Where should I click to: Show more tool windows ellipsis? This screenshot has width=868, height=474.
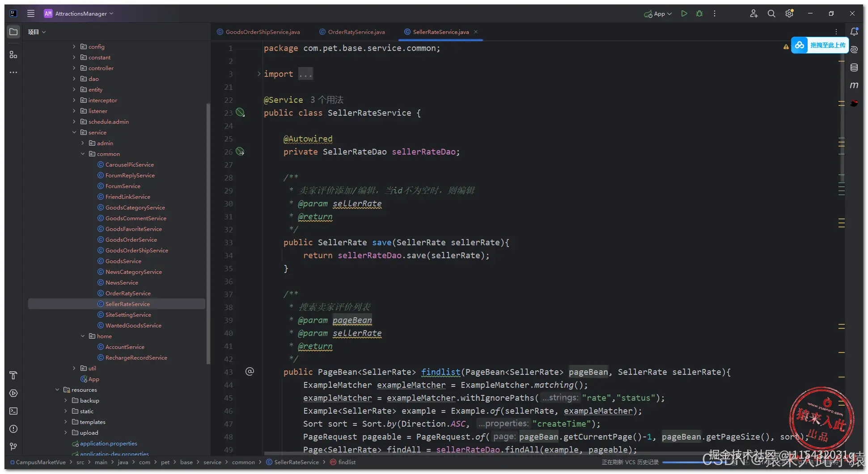click(x=13, y=72)
